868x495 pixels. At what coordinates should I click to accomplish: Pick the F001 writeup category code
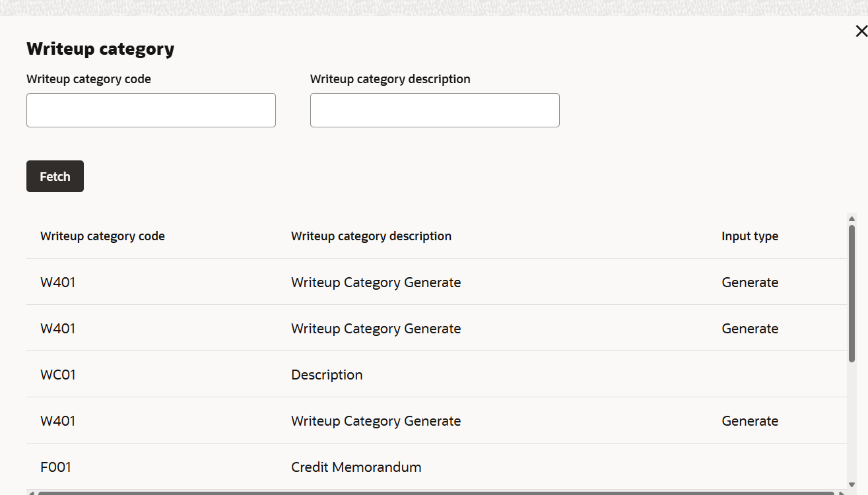click(55, 467)
